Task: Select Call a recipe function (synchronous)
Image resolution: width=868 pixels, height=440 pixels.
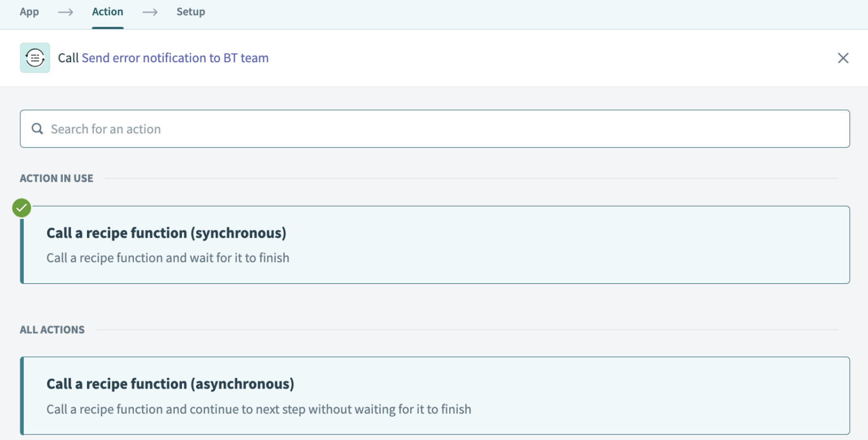Action: [435, 244]
